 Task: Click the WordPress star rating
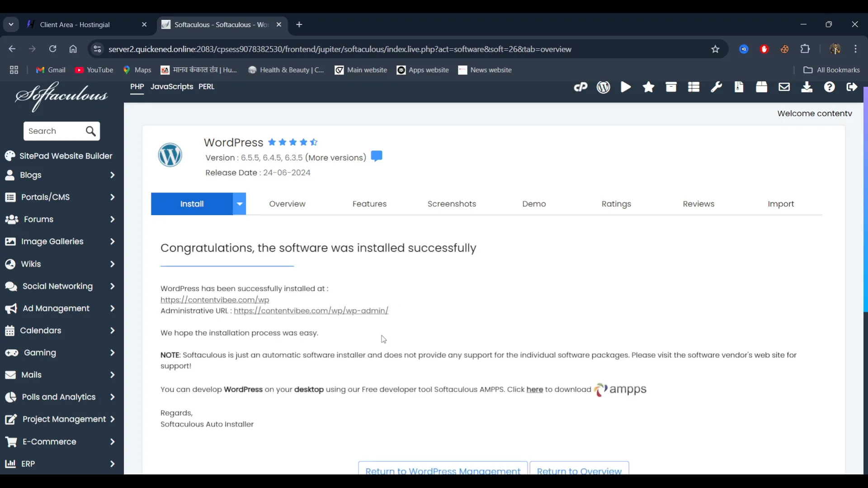(x=293, y=142)
